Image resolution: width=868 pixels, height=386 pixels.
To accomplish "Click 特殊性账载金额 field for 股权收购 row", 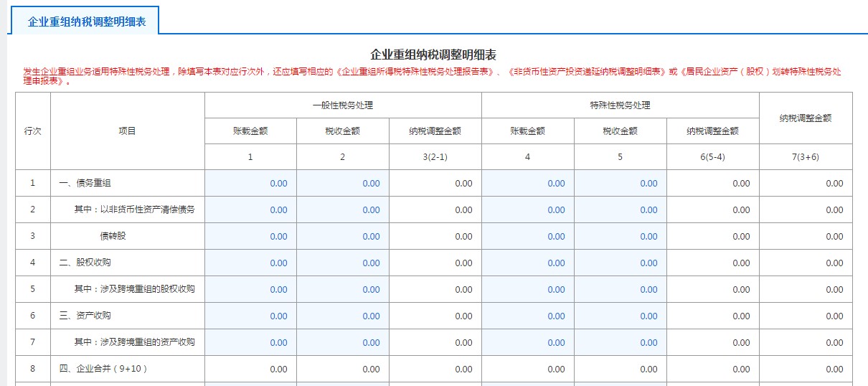I will 528,263.
